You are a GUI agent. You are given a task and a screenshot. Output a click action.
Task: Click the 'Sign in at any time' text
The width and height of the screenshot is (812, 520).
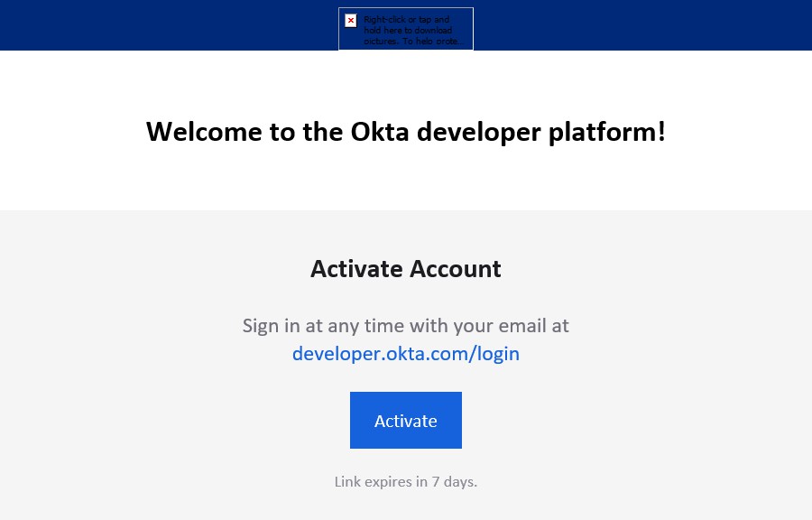[x=406, y=325]
